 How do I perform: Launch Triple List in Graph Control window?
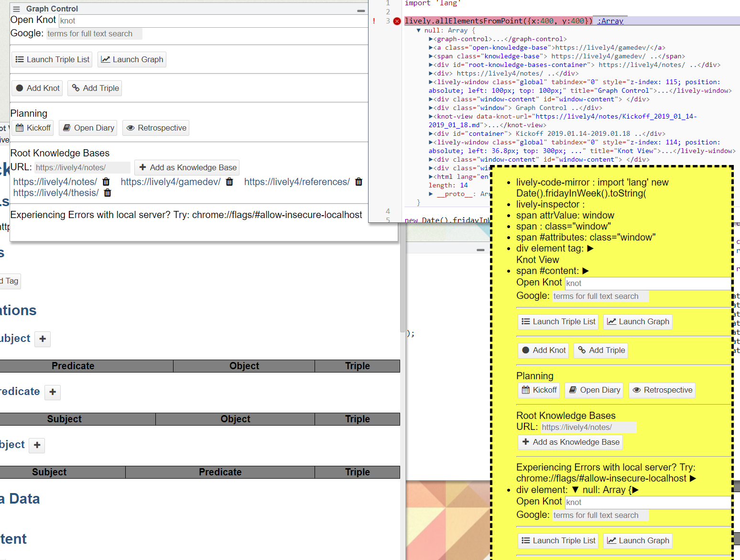pos(52,59)
